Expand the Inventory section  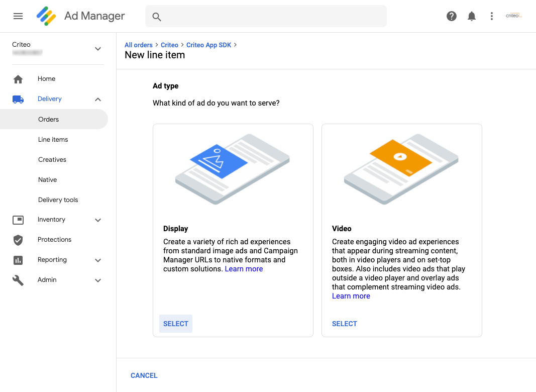point(98,220)
